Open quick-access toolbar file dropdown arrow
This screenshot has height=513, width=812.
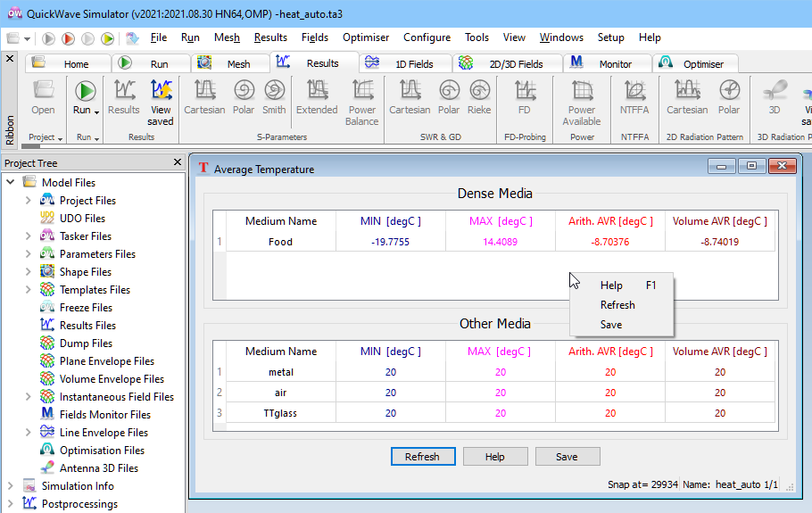tap(27, 39)
